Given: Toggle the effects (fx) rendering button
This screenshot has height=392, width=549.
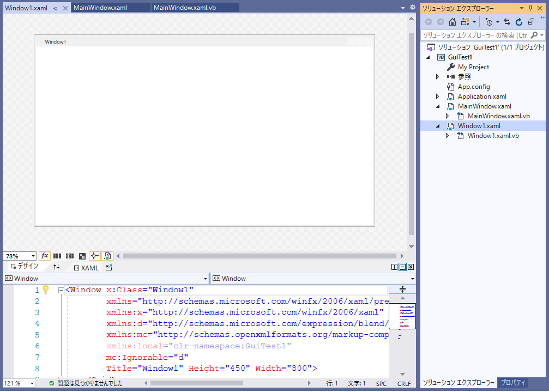Looking at the screenshot, I should (45, 256).
